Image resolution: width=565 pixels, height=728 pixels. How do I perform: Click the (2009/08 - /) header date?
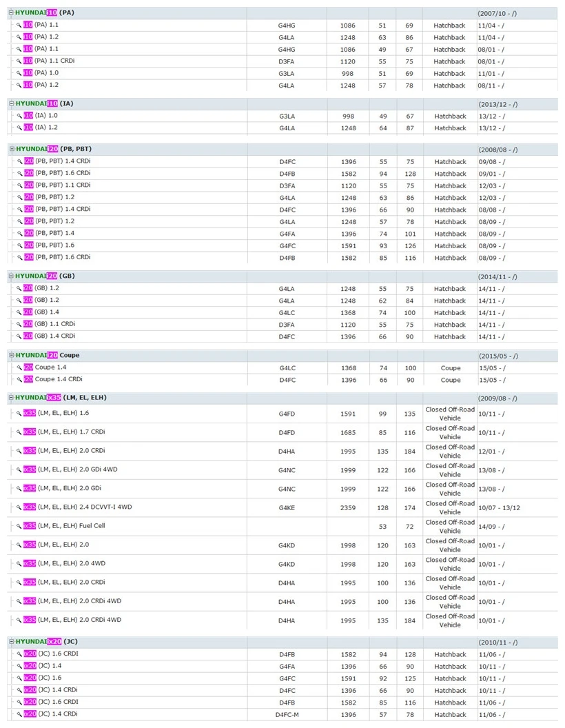click(497, 398)
